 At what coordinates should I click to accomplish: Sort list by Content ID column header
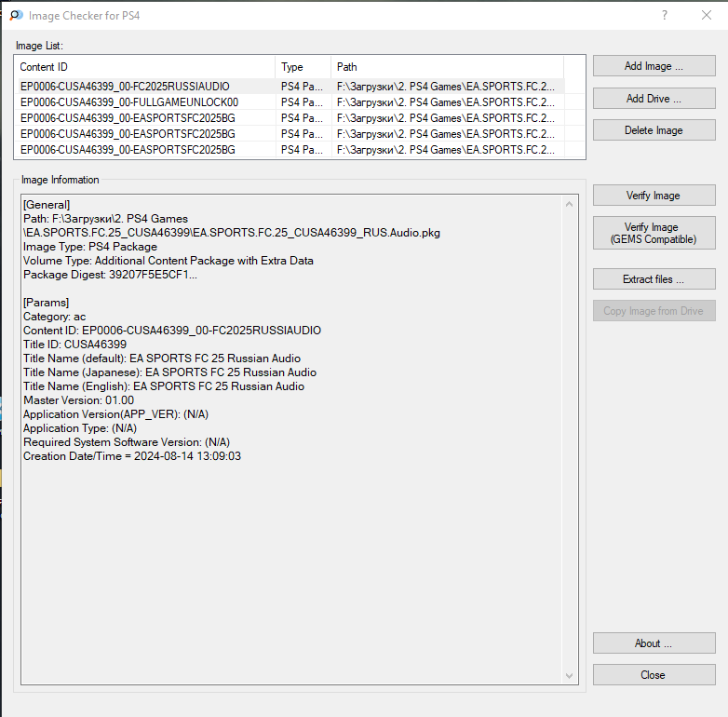(x=145, y=67)
